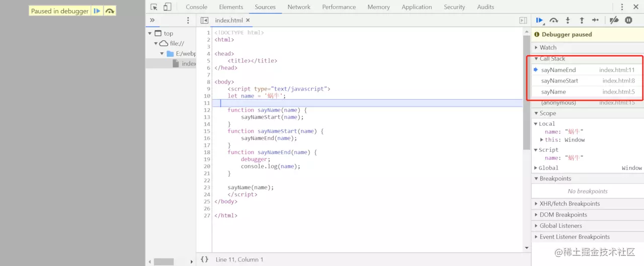Viewport: 644px width, 266px height.
Task: Collapse the Local scope group
Action: tap(536, 124)
